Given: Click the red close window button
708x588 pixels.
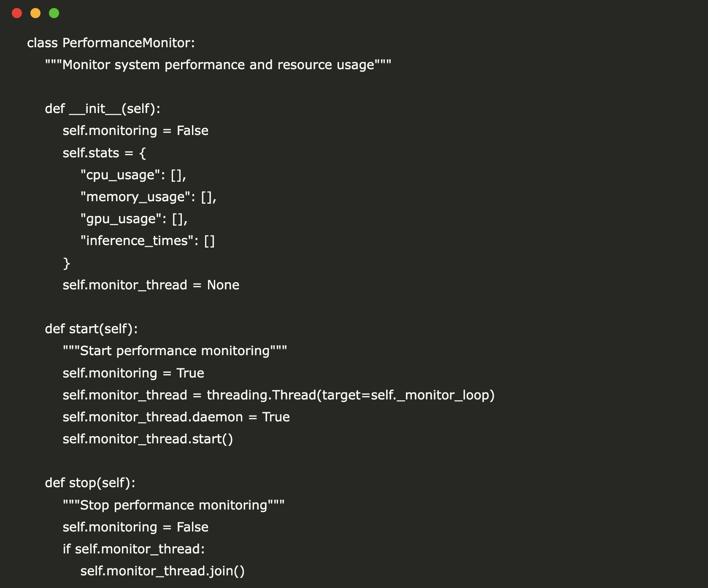Looking at the screenshot, I should [x=17, y=13].
